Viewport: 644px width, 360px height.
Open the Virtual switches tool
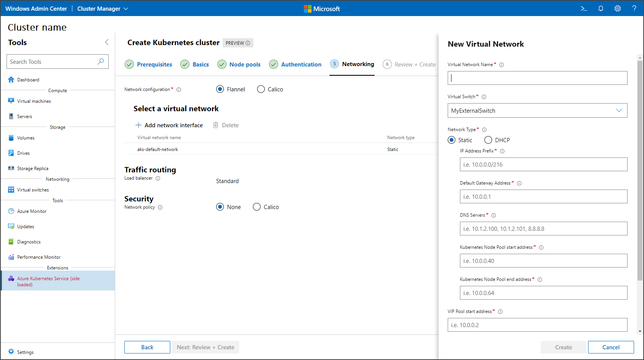tap(33, 190)
